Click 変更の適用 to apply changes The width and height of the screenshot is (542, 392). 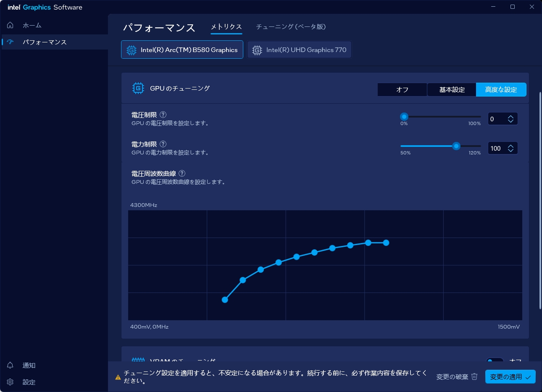510,377
